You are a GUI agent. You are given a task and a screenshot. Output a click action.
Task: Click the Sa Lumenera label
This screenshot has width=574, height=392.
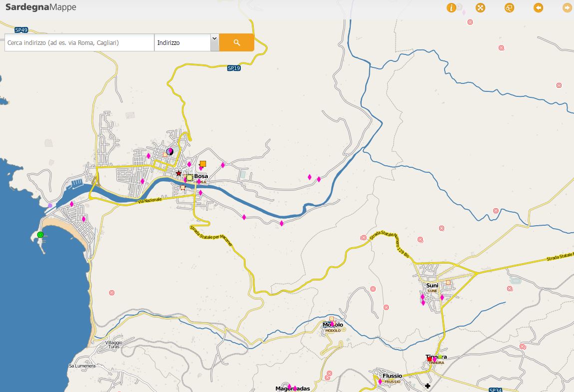pos(82,366)
